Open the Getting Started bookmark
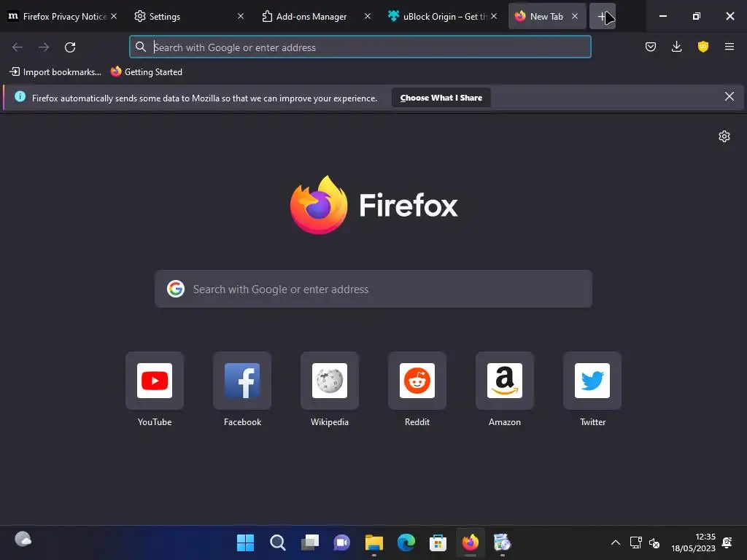The image size is (747, 560). point(146,72)
